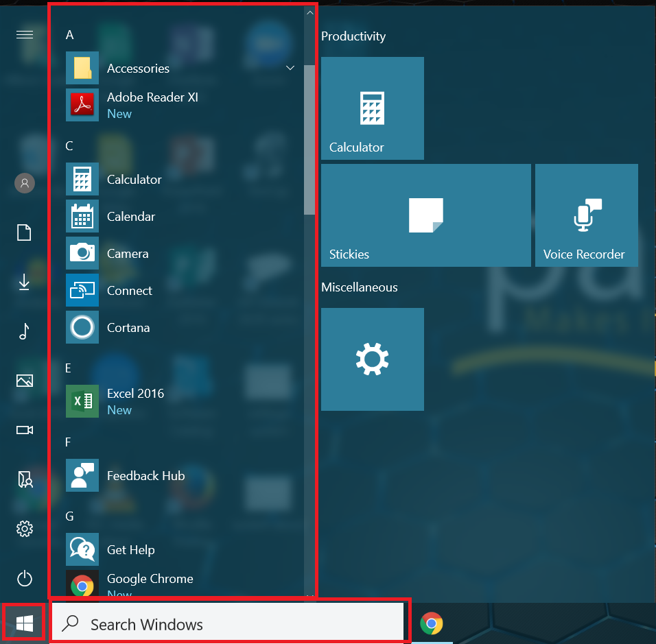Viewport: 656px width, 644px height.
Task: Open Feedback Hub
Action: 180,475
